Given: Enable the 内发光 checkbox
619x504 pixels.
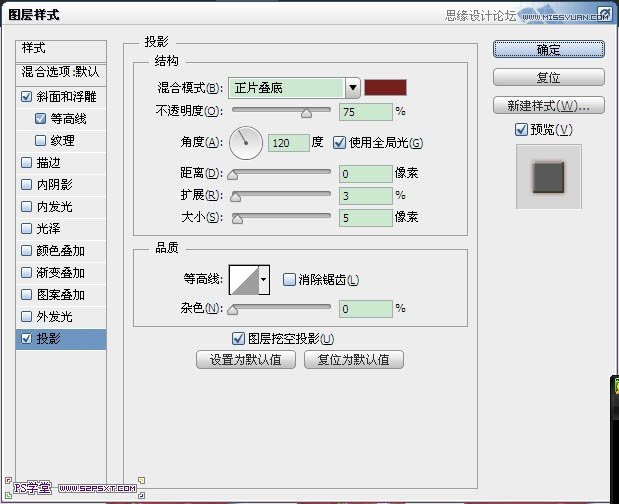Looking at the screenshot, I should click(x=26, y=206).
